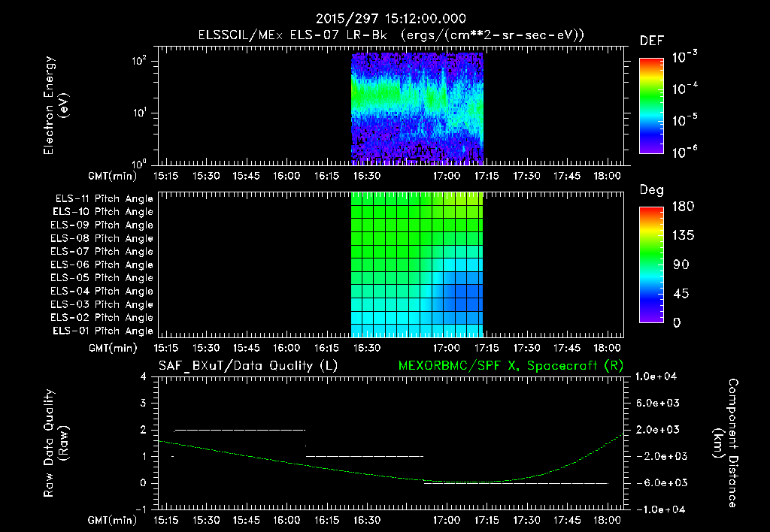Click the 10^-4 label on DEF scale
The width and height of the screenshot is (770, 532).
click(684, 88)
